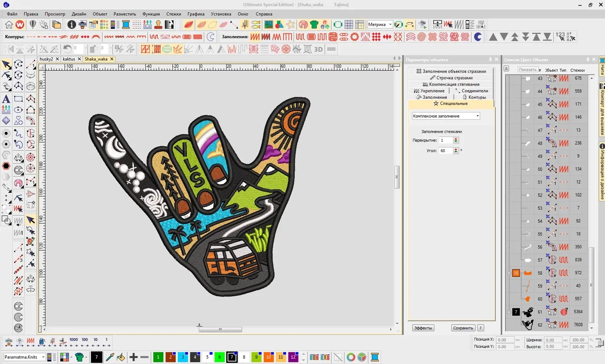Click the 123 sequence-by-number icon

tap(560, 37)
